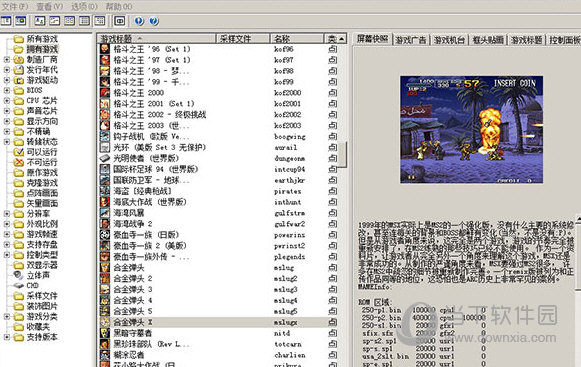Viewport: 581px width, 367px height.
Task: Select the 屏幕快照 tab
Action: click(372, 39)
